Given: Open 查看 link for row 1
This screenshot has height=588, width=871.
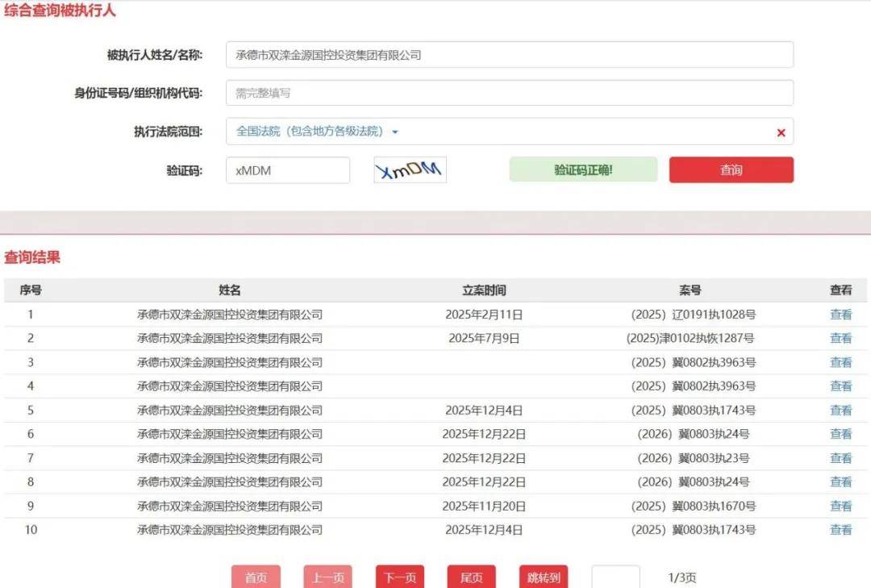Looking at the screenshot, I should click(840, 315).
